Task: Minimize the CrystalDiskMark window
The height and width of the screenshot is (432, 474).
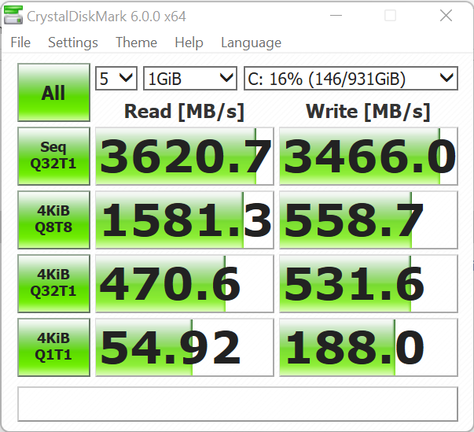Action: click(336, 16)
